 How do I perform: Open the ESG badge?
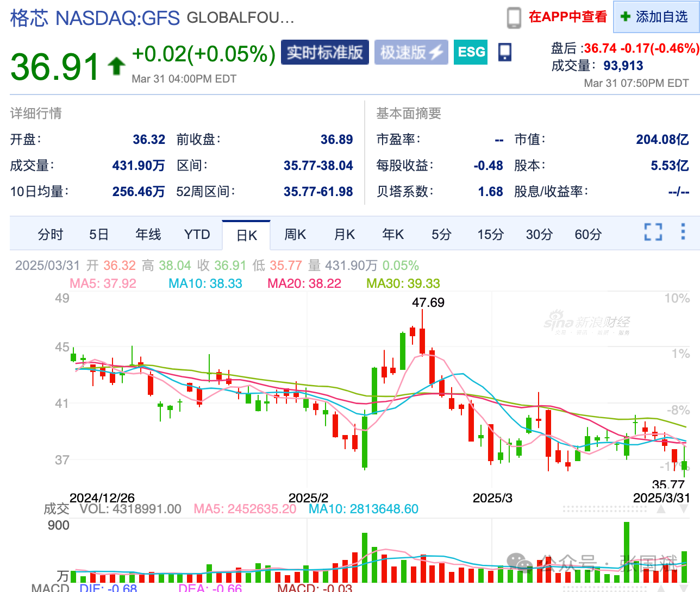click(471, 52)
